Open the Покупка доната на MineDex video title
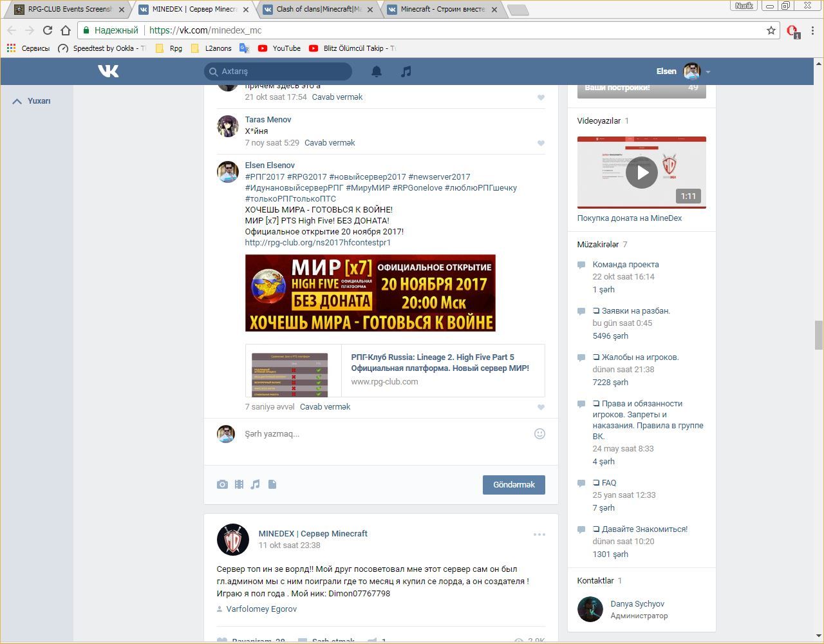 pos(630,218)
